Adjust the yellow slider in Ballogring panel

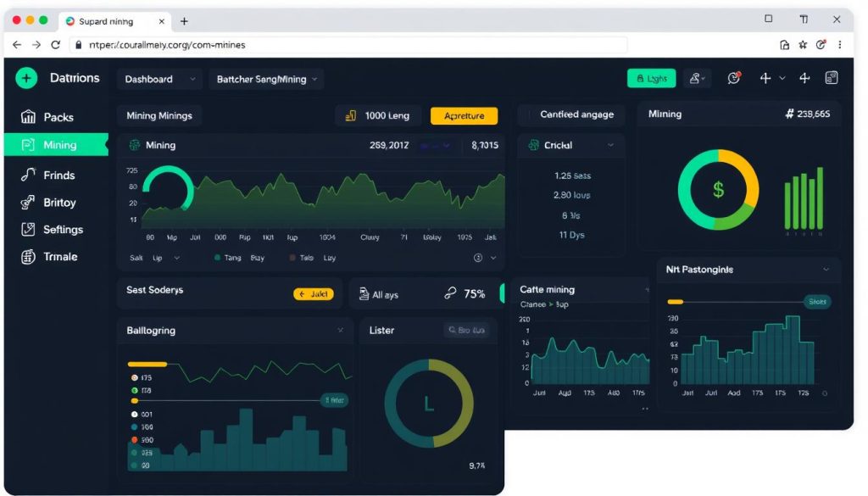pos(147,365)
